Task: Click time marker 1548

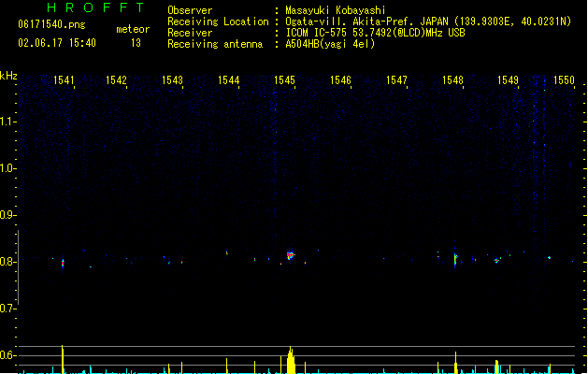Action: (x=452, y=80)
